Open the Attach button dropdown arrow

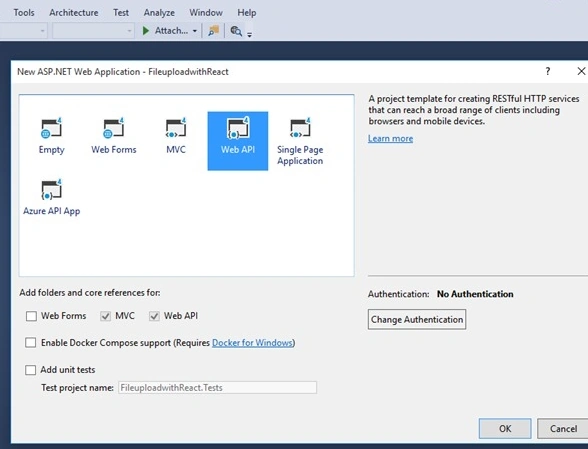(195, 31)
